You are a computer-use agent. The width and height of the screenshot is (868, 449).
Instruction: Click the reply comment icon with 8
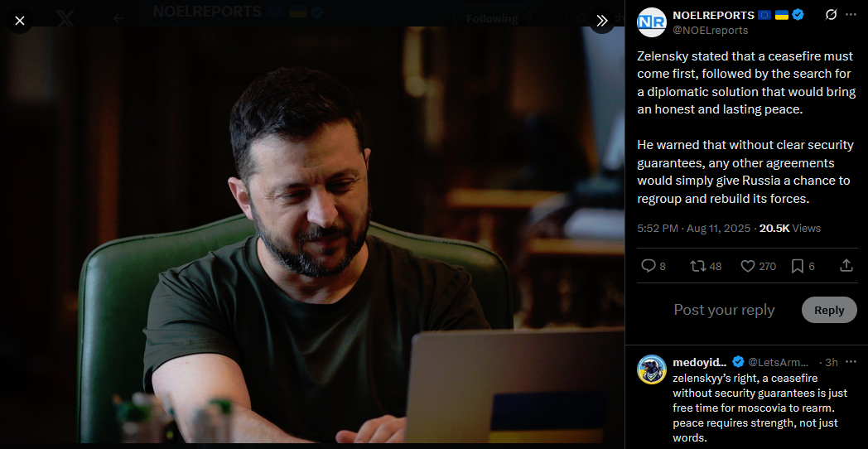point(653,266)
